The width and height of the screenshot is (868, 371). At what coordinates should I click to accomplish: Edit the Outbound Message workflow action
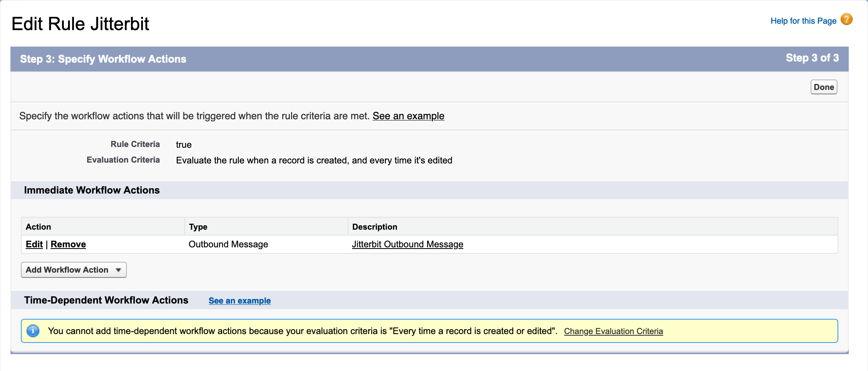point(34,244)
